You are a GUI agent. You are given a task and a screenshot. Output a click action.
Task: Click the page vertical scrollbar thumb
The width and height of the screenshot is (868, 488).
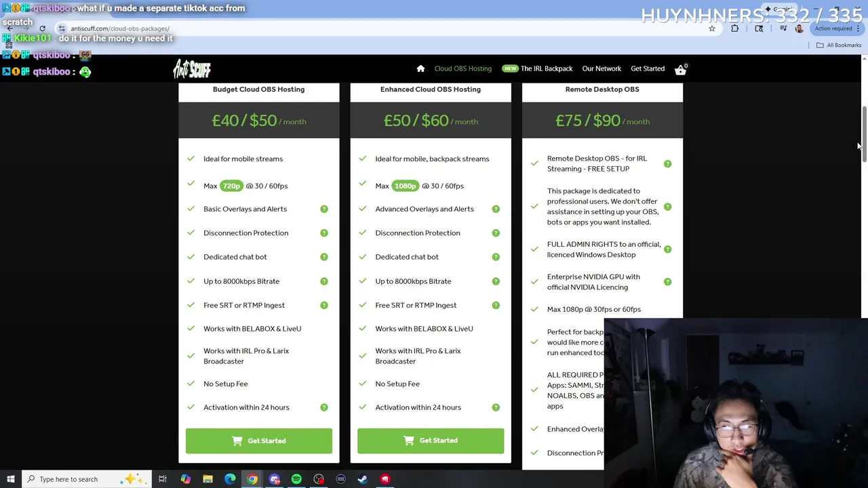point(863,134)
